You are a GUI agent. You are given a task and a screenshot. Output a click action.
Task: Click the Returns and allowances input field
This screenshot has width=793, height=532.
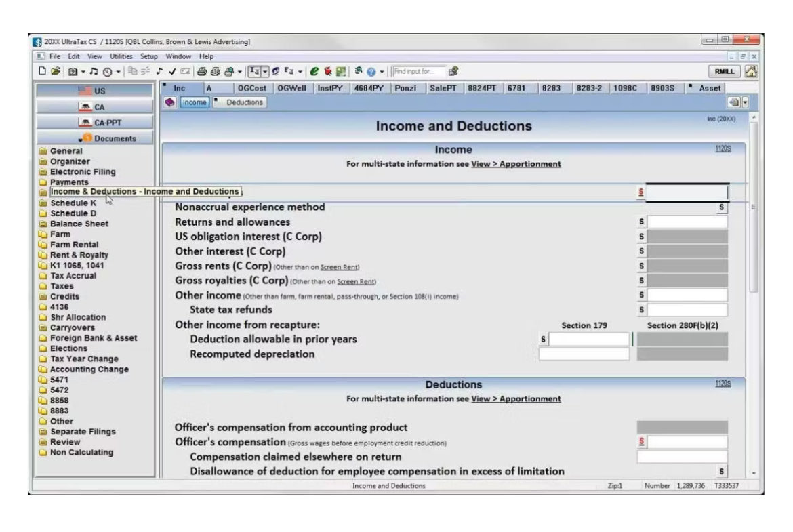(x=687, y=222)
